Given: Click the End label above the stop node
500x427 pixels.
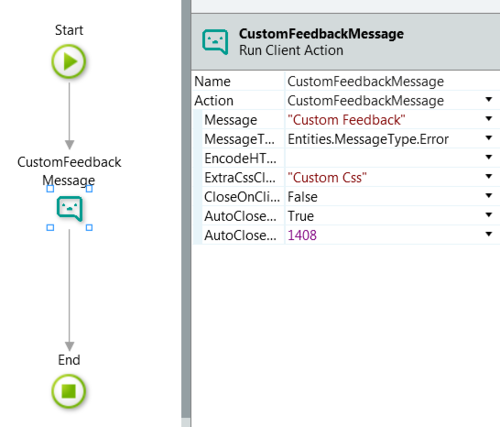Looking at the screenshot, I should tap(69, 360).
